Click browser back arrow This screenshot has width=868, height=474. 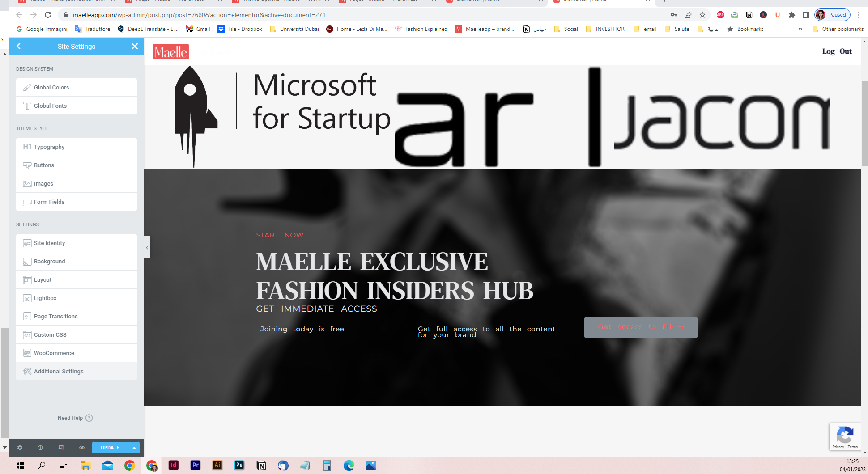[19, 15]
